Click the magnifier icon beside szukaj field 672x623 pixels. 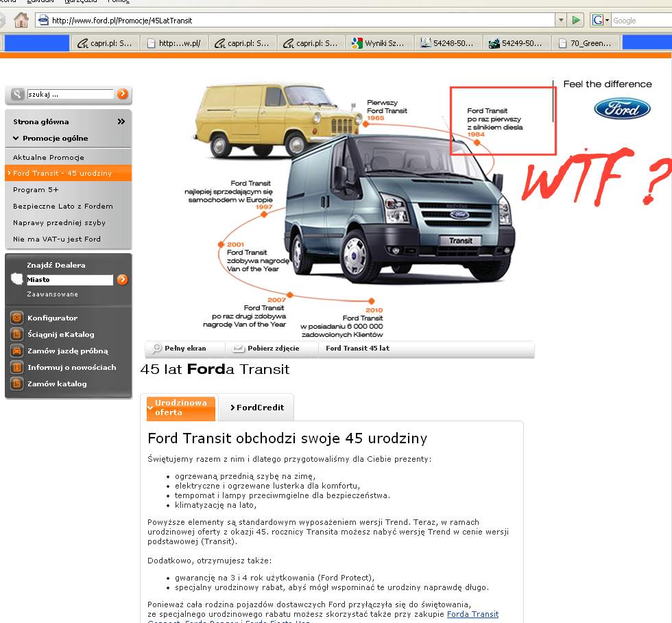17,94
